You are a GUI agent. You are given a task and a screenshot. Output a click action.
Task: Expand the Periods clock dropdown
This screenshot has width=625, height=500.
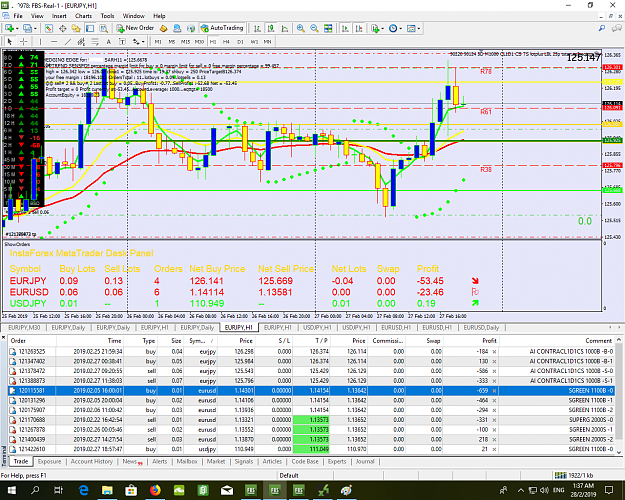[x=401, y=29]
